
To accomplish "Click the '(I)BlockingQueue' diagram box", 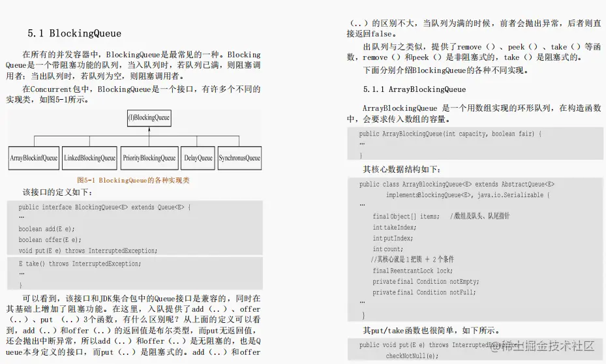I will [x=149, y=118].
